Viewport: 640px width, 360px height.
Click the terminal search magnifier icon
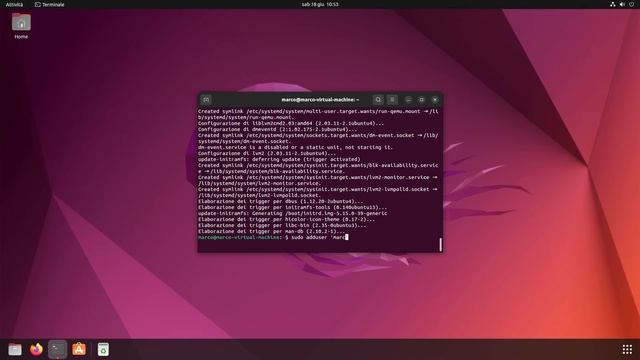pyautogui.click(x=378, y=100)
